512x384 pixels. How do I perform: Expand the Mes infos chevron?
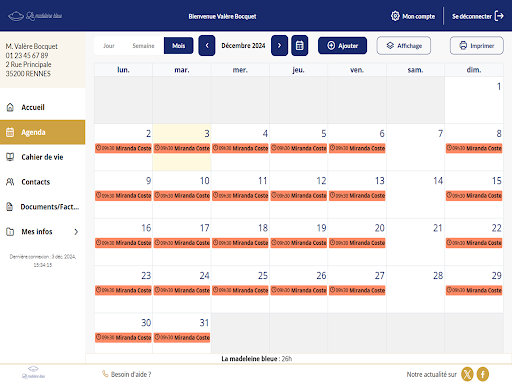[x=76, y=232]
